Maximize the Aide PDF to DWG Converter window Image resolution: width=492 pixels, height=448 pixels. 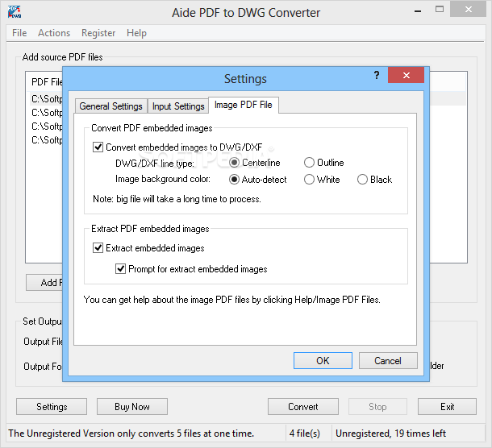click(x=440, y=10)
